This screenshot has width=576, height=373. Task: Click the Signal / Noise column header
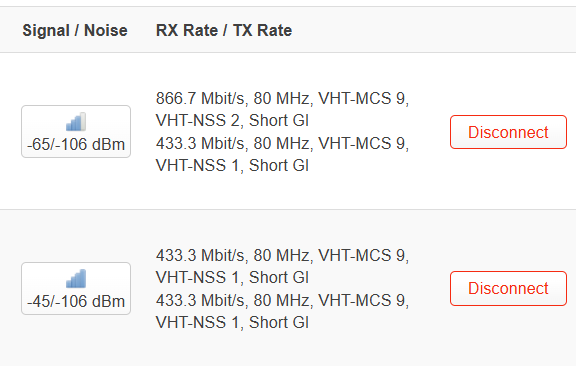75,30
